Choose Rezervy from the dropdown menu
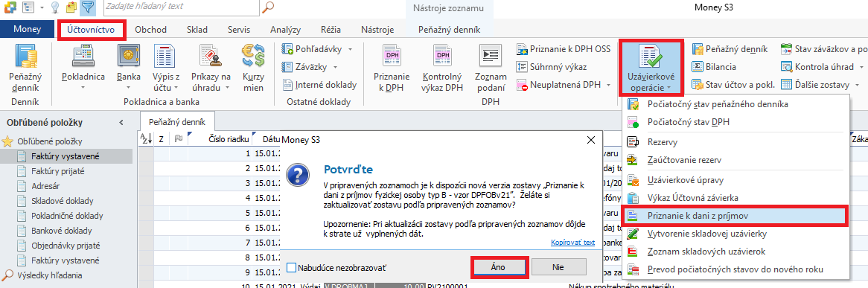 click(736, 142)
